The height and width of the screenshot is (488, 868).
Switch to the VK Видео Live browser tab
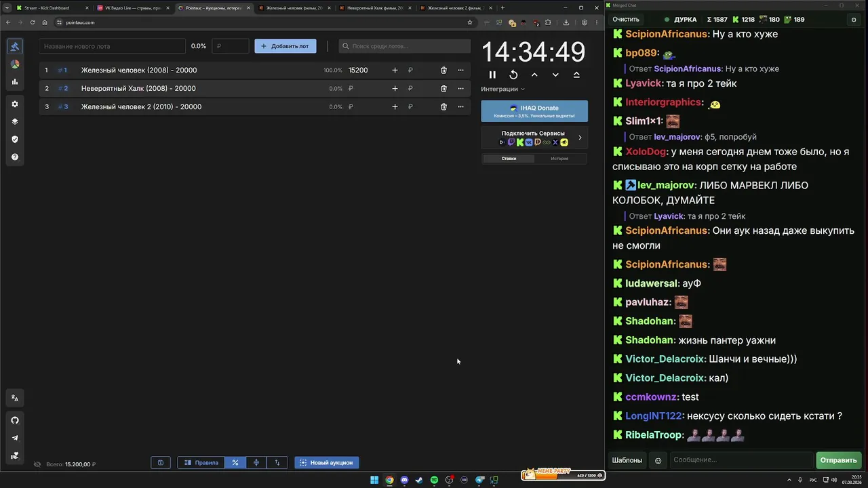[133, 7]
